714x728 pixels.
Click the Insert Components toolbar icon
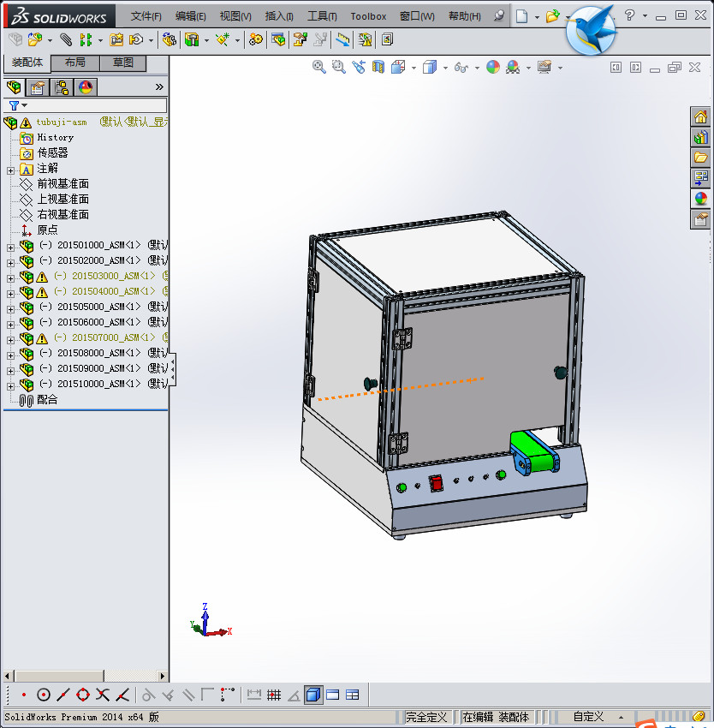coord(35,40)
